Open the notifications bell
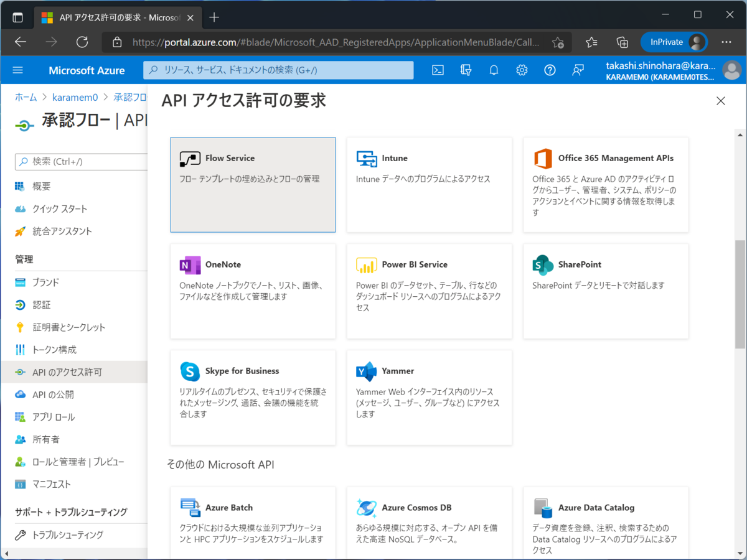 pyautogui.click(x=494, y=70)
